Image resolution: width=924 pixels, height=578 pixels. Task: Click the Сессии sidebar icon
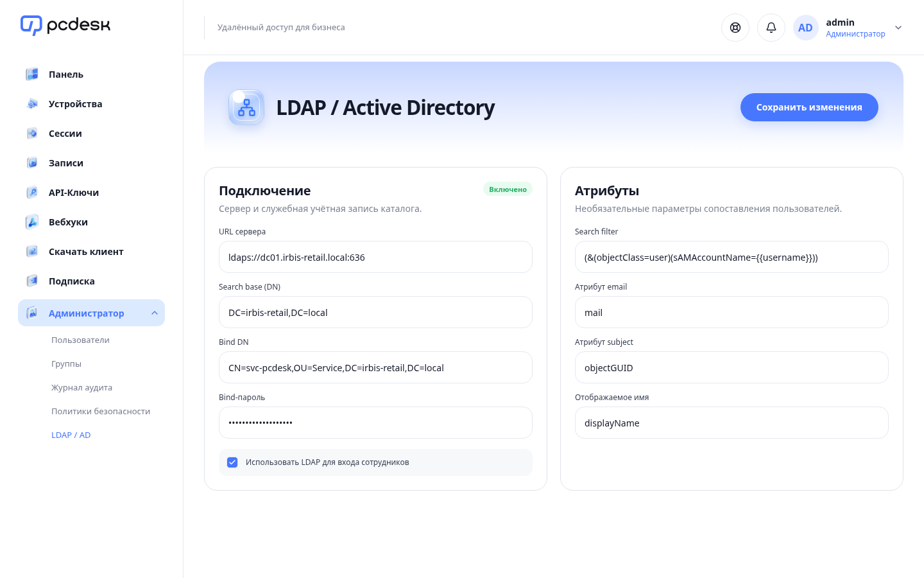click(x=32, y=134)
